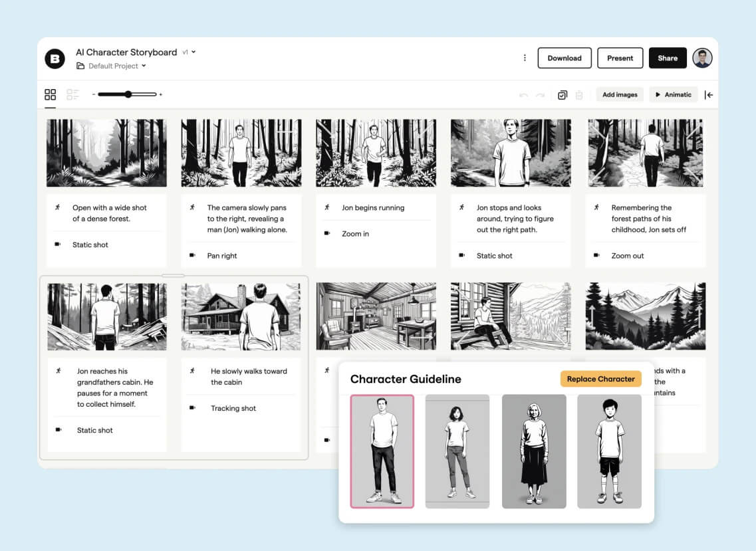
Task: Open the B logo home icon
Action: click(55, 58)
